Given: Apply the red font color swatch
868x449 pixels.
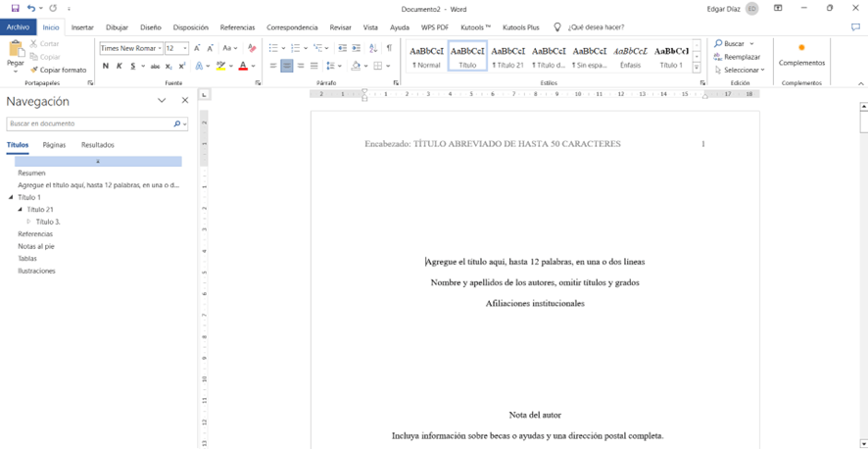Looking at the screenshot, I should pyautogui.click(x=242, y=67).
